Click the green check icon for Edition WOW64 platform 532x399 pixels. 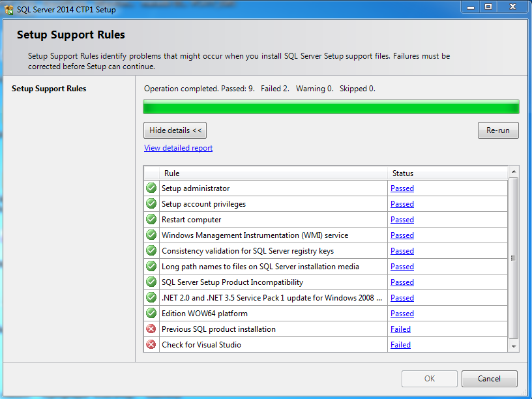[151, 314]
